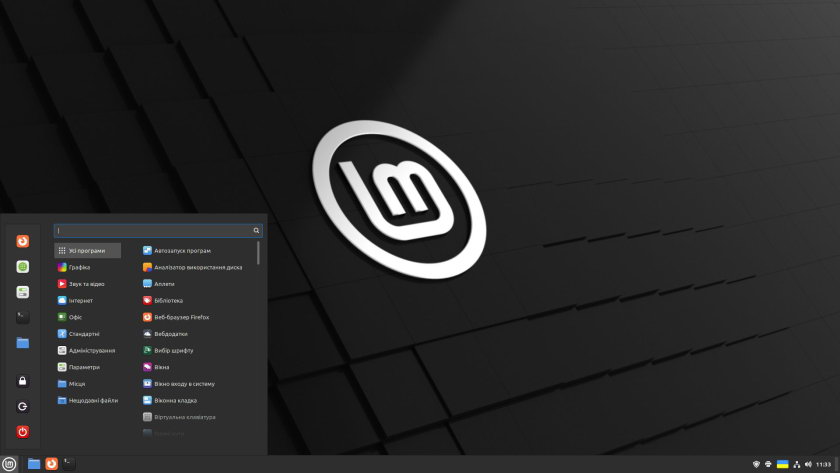Select the 'Інтернет' category

click(x=88, y=301)
